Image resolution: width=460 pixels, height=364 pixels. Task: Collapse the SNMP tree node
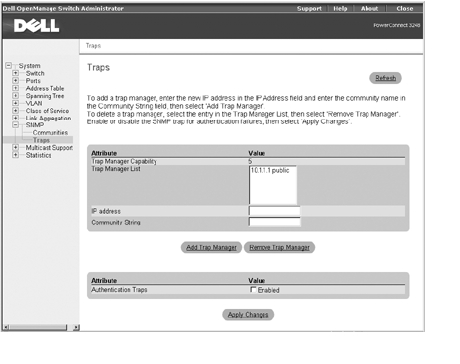[15, 124]
